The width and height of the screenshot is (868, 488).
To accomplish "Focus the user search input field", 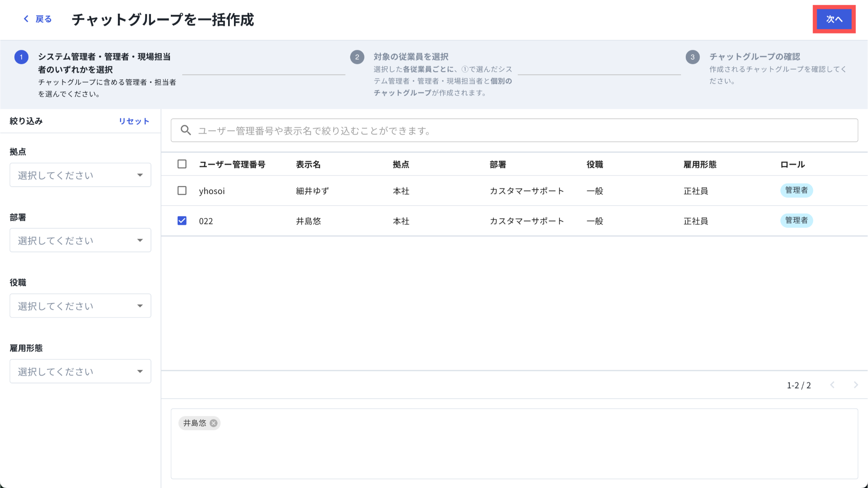I will (x=521, y=131).
